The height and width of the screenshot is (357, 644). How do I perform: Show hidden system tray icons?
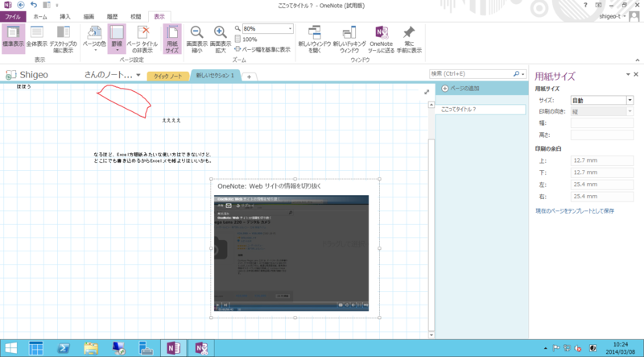click(546, 349)
